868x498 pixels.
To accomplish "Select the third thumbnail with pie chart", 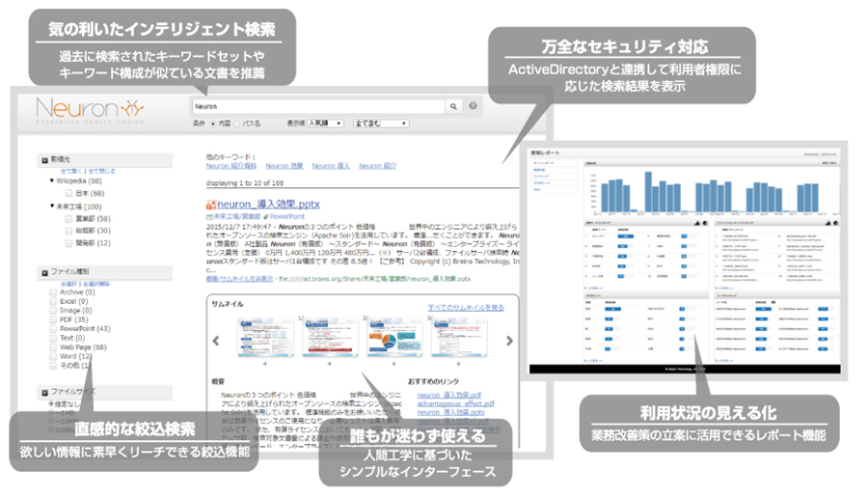I will [x=394, y=337].
